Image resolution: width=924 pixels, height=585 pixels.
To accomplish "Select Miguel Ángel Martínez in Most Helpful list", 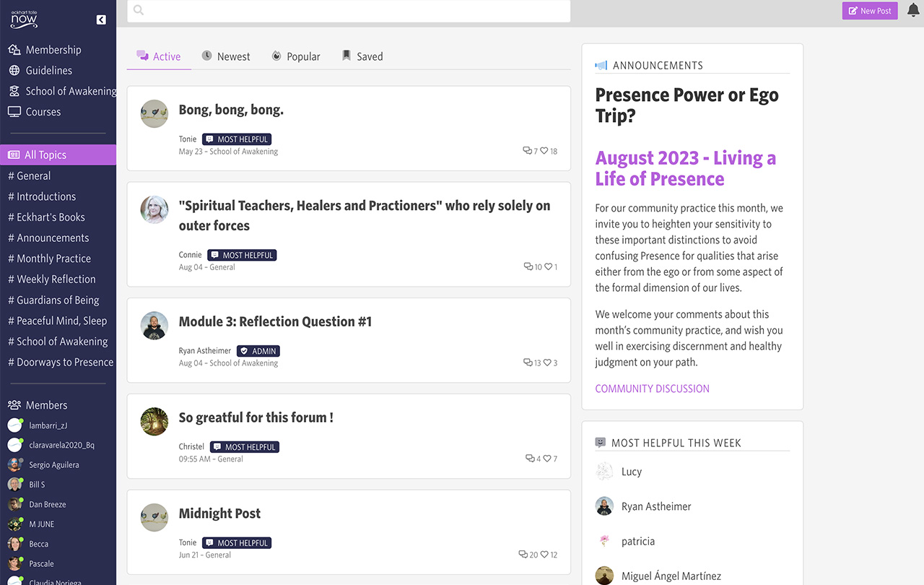I will [x=671, y=576].
